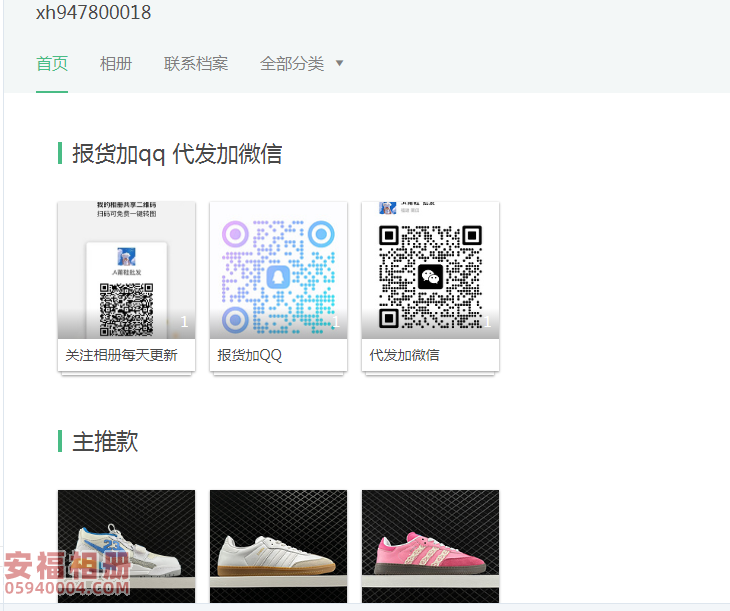
Task: Click the WeChat logo icon in QR code
Action: [x=430, y=277]
